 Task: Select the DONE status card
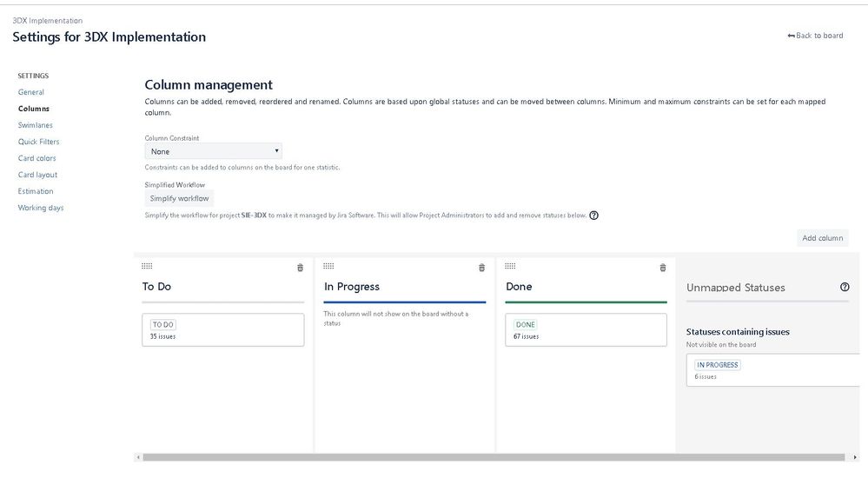point(586,330)
